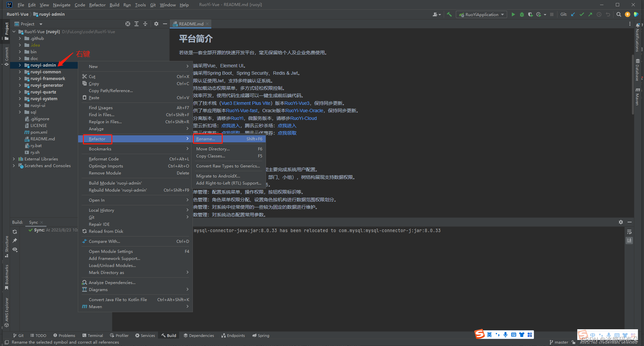
Task: Toggle soft-wrap icon in Build output
Action: click(x=629, y=232)
